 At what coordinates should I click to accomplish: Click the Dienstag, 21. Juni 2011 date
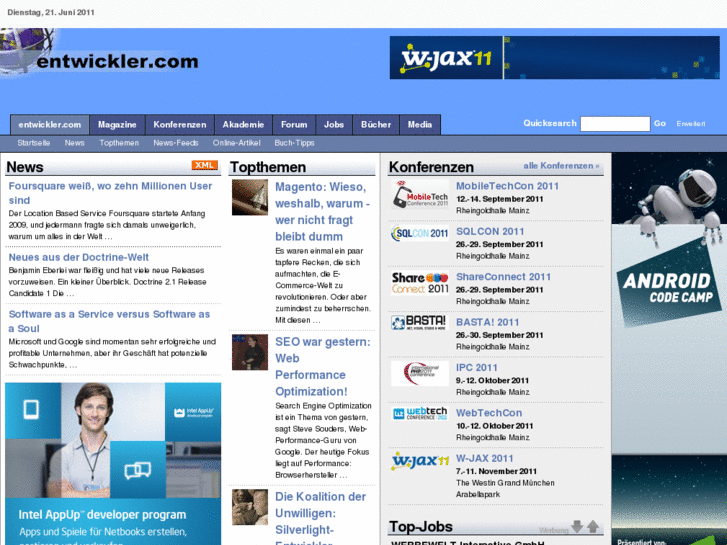pos(51,13)
